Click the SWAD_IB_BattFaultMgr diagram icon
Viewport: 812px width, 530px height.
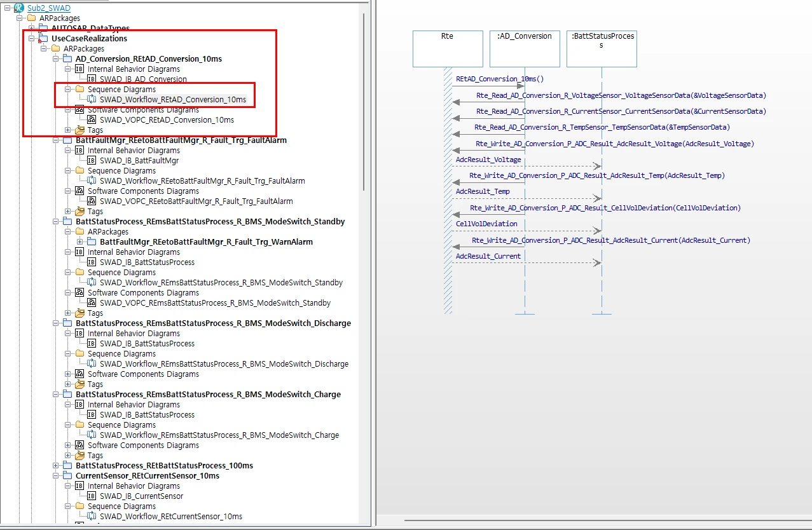click(x=92, y=161)
